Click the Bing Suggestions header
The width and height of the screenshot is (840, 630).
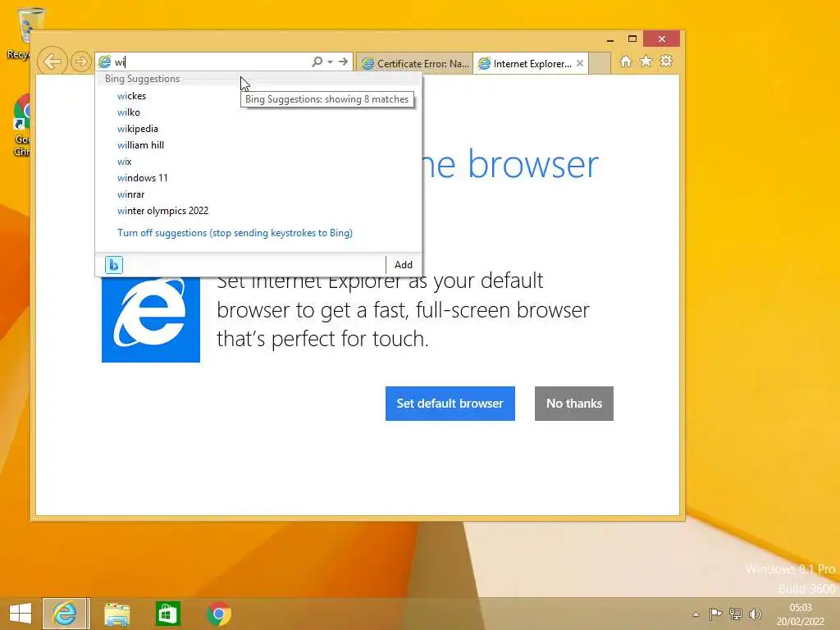(x=142, y=79)
